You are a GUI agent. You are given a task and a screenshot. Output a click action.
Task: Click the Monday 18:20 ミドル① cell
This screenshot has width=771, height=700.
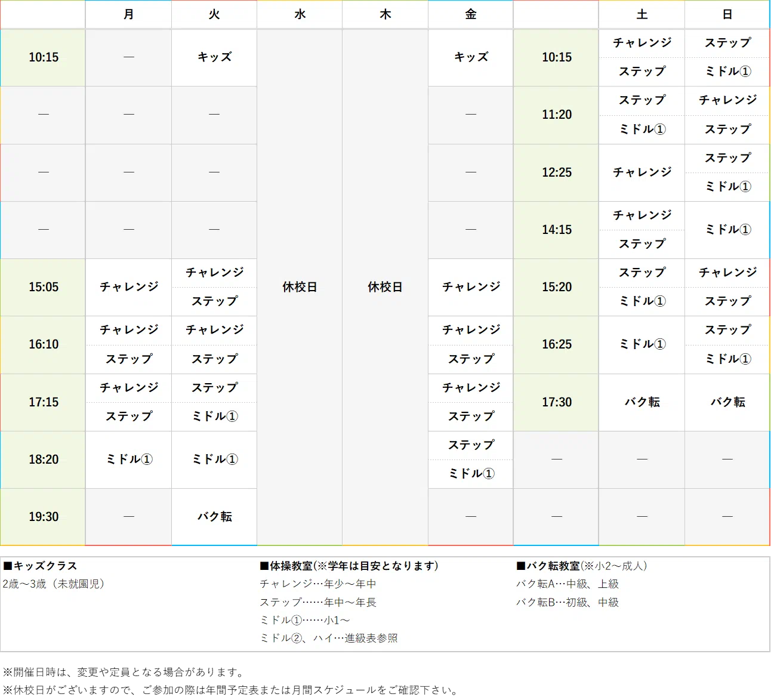point(129,460)
